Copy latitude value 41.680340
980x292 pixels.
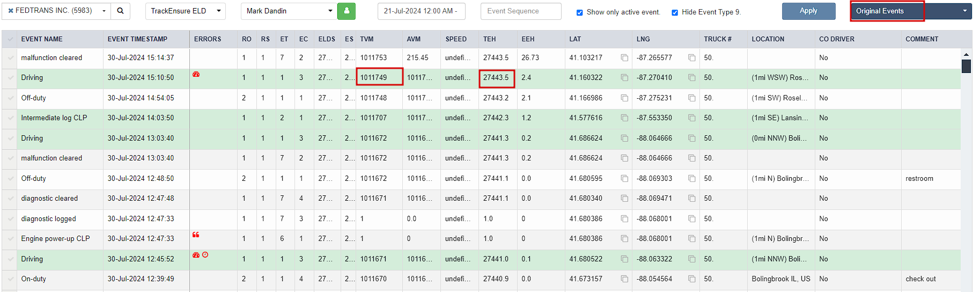point(624,199)
